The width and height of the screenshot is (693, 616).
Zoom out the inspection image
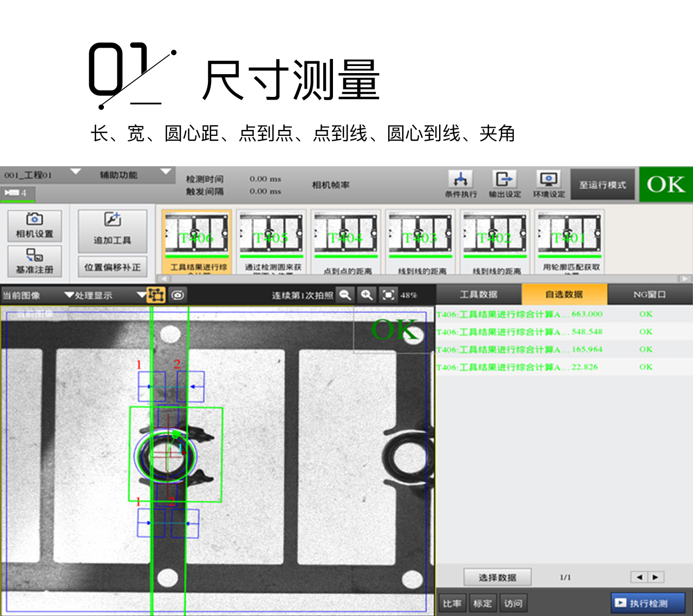click(x=345, y=295)
